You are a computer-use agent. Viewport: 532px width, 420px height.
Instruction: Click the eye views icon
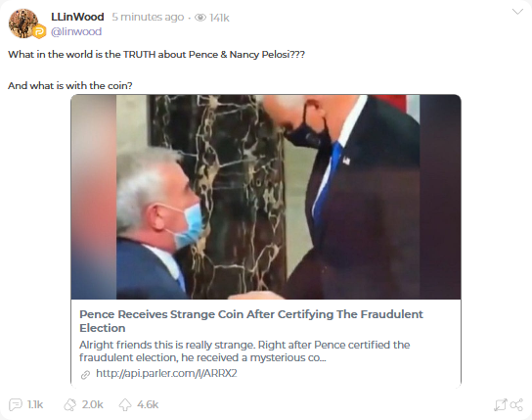[x=200, y=18]
